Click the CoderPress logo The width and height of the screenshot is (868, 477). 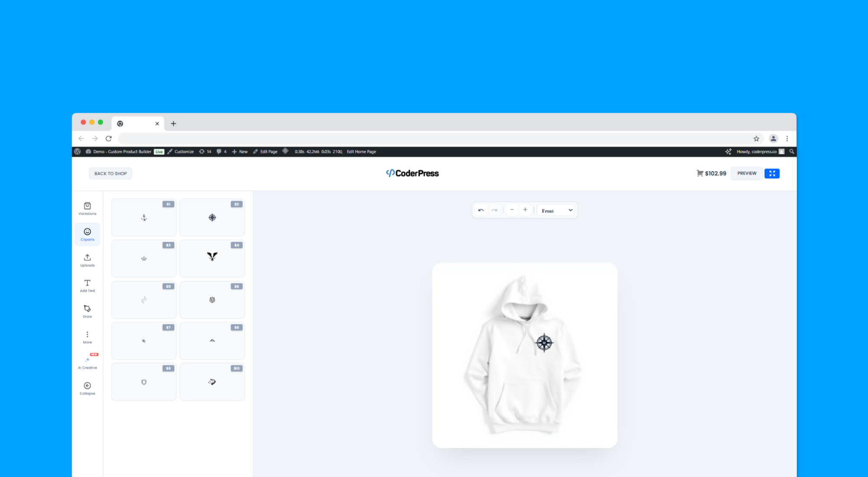[412, 173]
